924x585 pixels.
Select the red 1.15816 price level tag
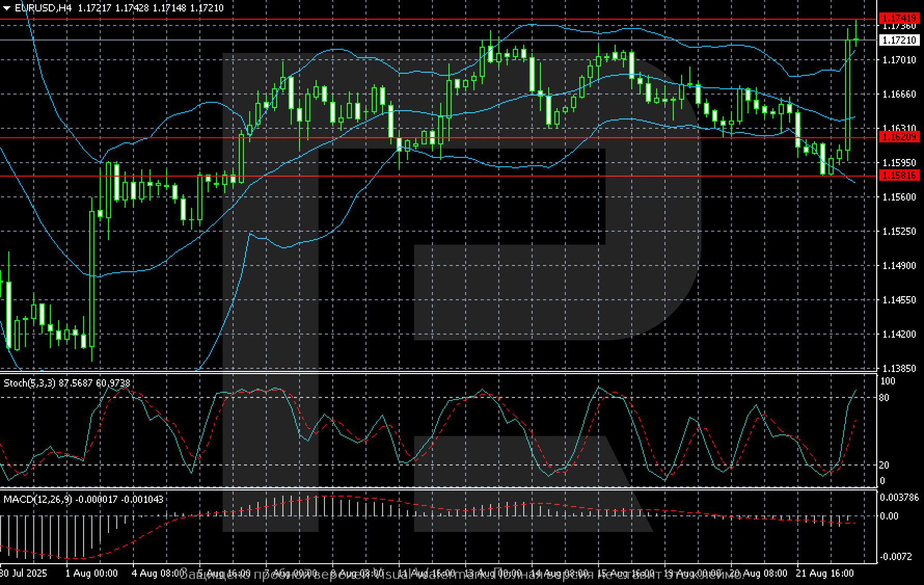[x=899, y=176]
